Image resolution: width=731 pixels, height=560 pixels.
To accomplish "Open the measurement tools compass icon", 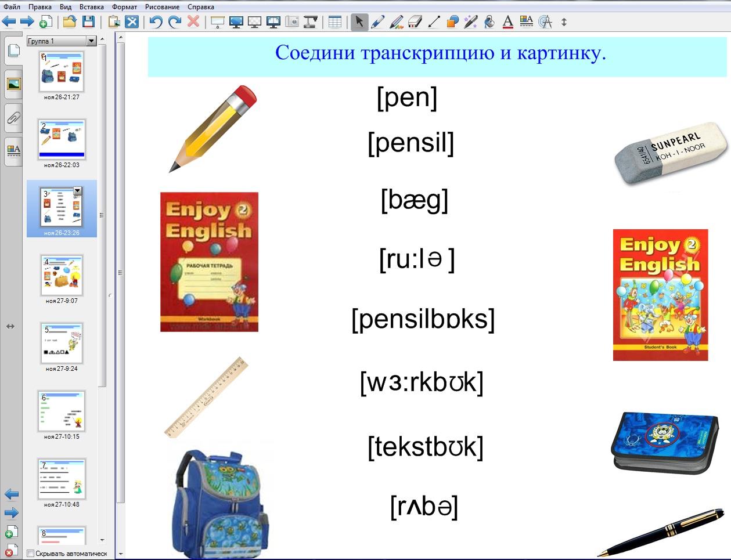I will pos(545,22).
